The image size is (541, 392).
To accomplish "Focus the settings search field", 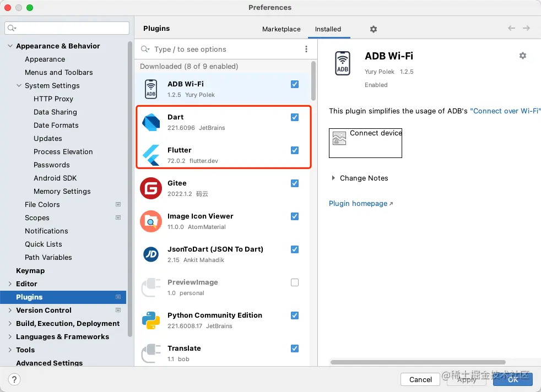I will [x=67, y=28].
